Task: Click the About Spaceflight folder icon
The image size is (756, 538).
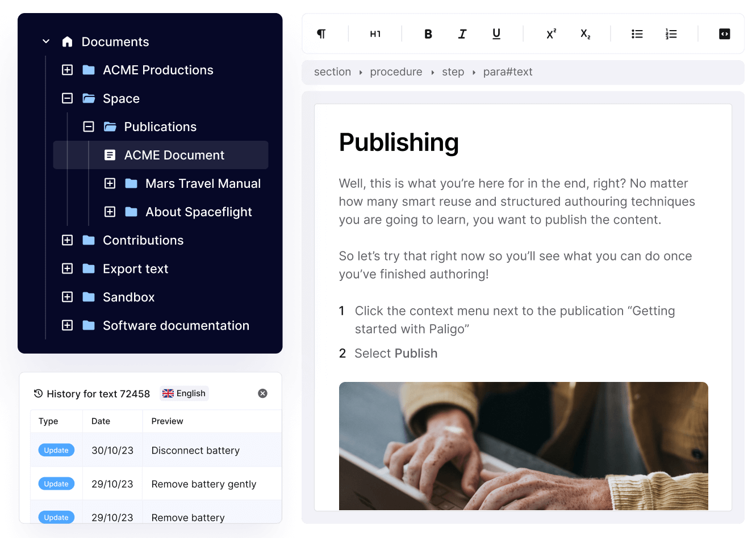Action: pos(131,212)
